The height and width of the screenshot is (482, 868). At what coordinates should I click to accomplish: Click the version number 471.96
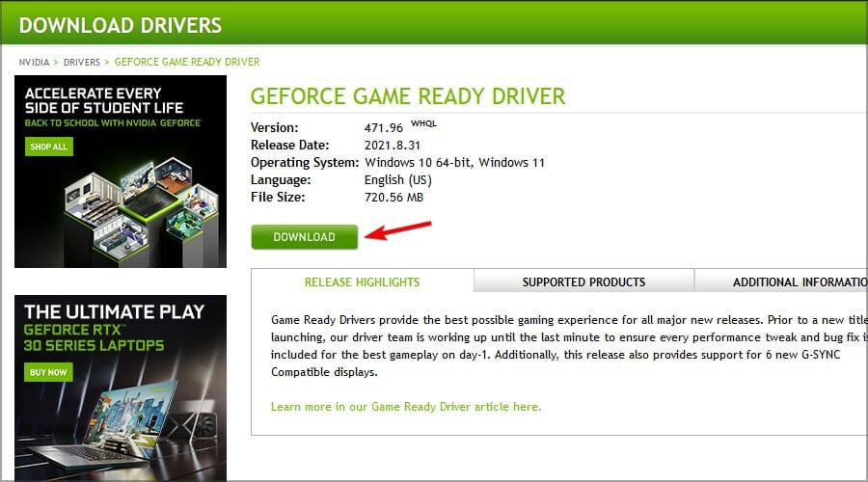[383, 128]
